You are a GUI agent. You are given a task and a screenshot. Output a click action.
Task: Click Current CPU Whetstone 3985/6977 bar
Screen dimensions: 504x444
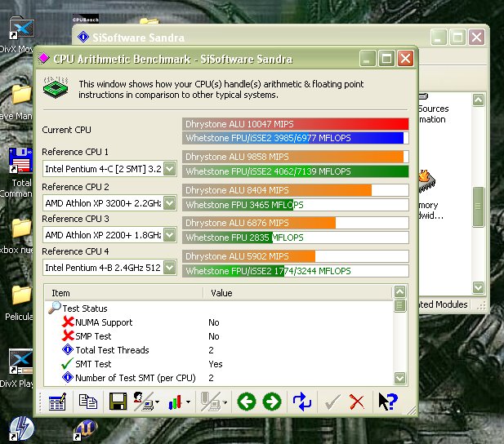click(x=296, y=138)
